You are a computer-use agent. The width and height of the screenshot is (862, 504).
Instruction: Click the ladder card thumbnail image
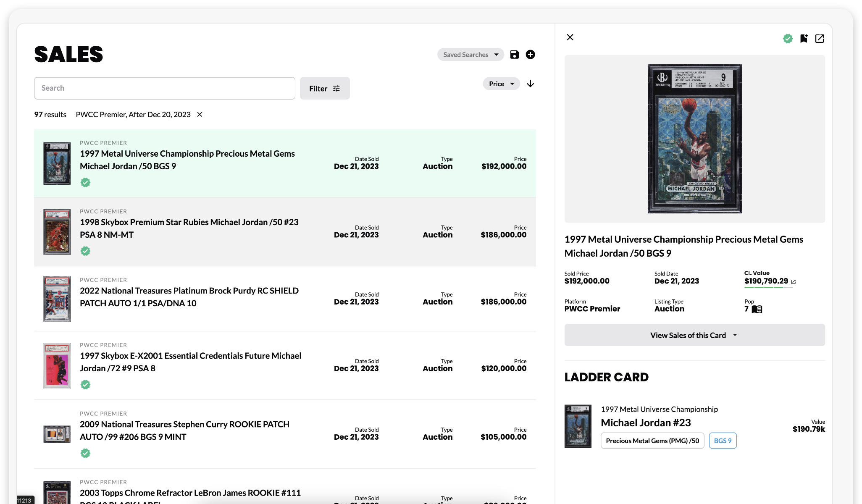(578, 426)
